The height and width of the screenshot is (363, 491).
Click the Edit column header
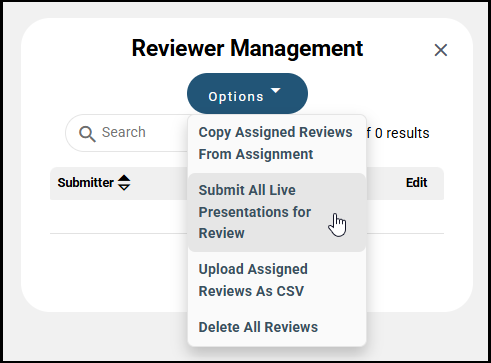click(416, 183)
